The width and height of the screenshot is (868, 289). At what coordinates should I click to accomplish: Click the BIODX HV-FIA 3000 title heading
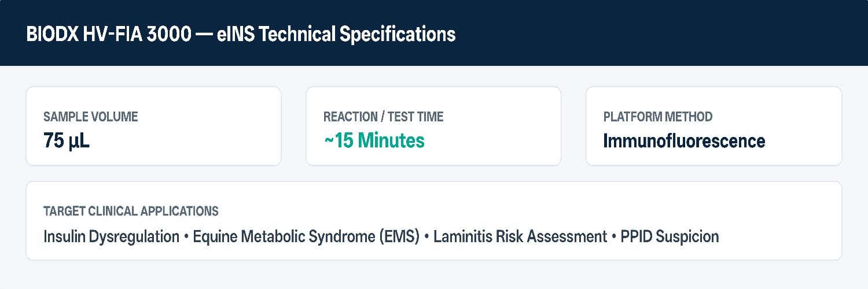pos(241,34)
